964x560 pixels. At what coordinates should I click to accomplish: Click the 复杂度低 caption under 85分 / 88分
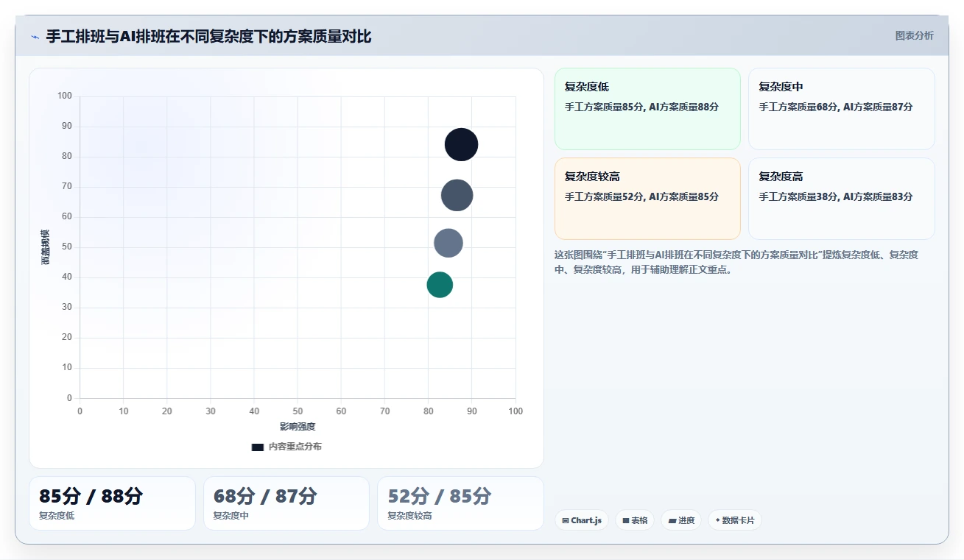[x=57, y=516]
